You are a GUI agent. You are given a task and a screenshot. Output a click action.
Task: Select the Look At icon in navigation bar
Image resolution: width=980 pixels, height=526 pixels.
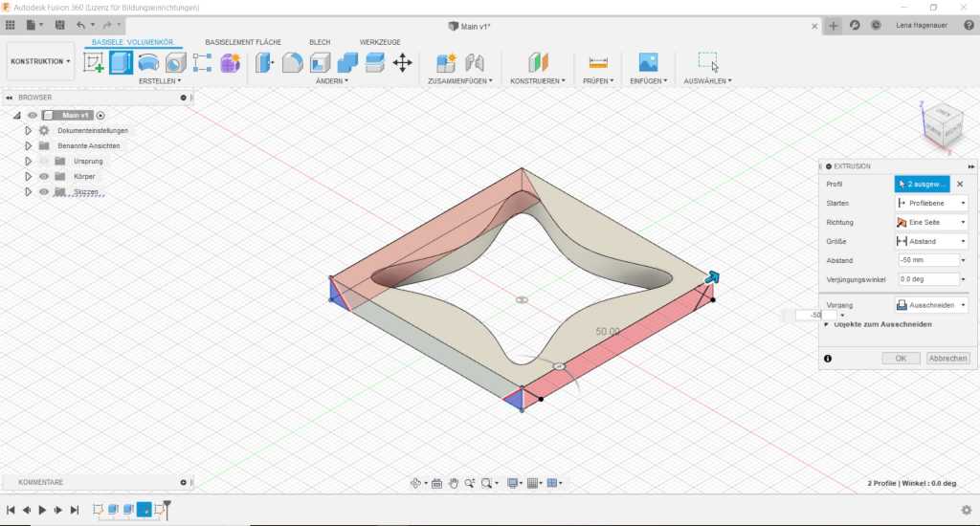point(436,483)
